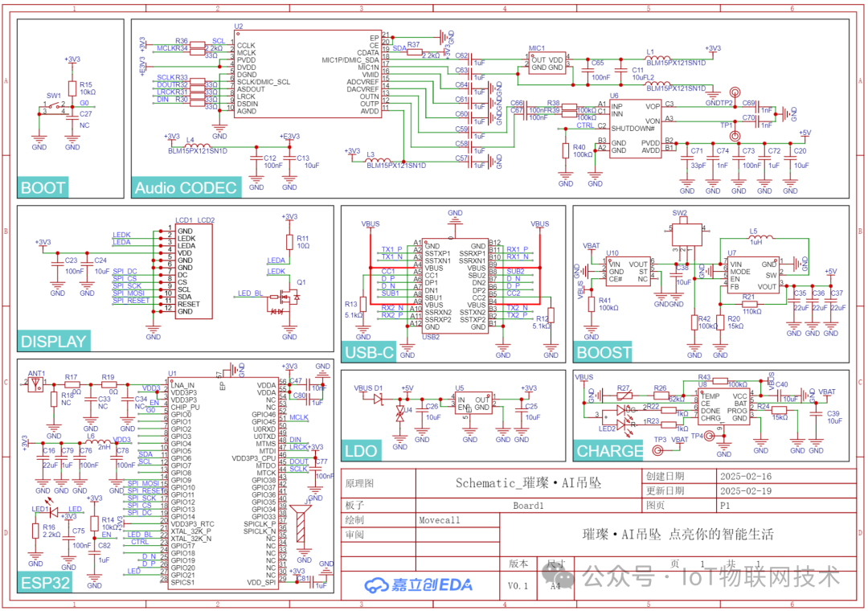868x611 pixels.
Task: Click the version value V0.1
Action: pos(518,585)
